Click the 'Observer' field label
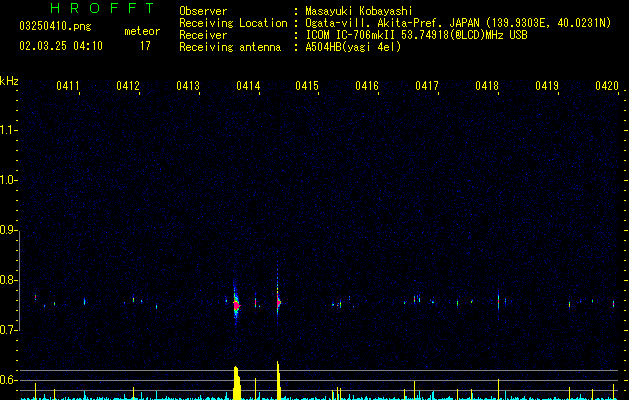 coord(203,11)
